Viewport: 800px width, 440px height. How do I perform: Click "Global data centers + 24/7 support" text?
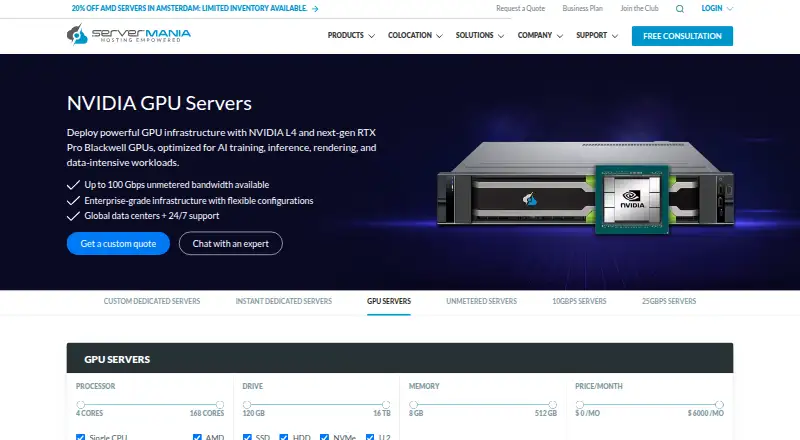point(152,216)
